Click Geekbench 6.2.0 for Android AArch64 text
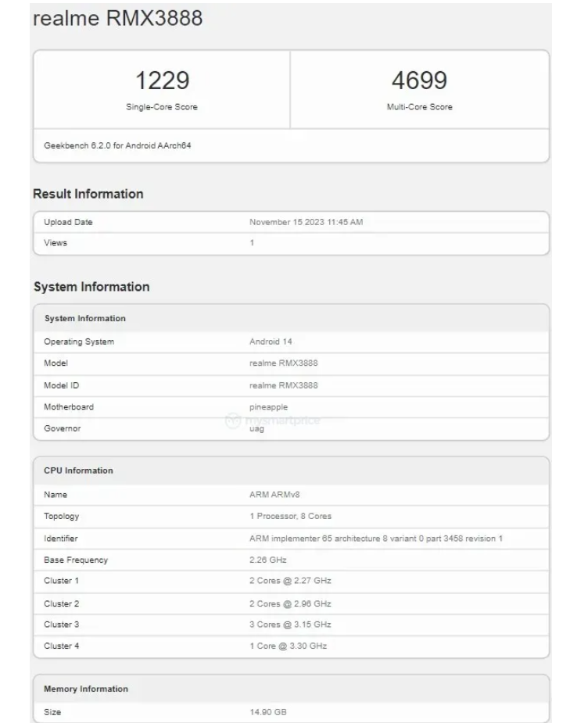 (x=117, y=145)
